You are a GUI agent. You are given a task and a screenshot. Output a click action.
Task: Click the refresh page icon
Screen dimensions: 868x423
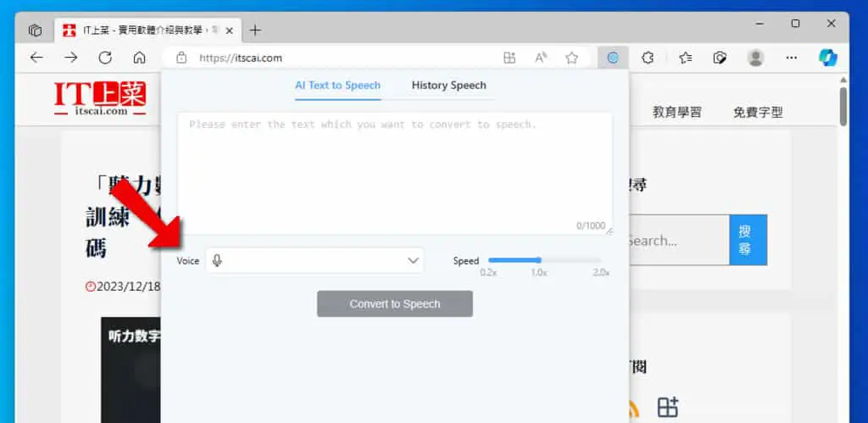coord(105,58)
